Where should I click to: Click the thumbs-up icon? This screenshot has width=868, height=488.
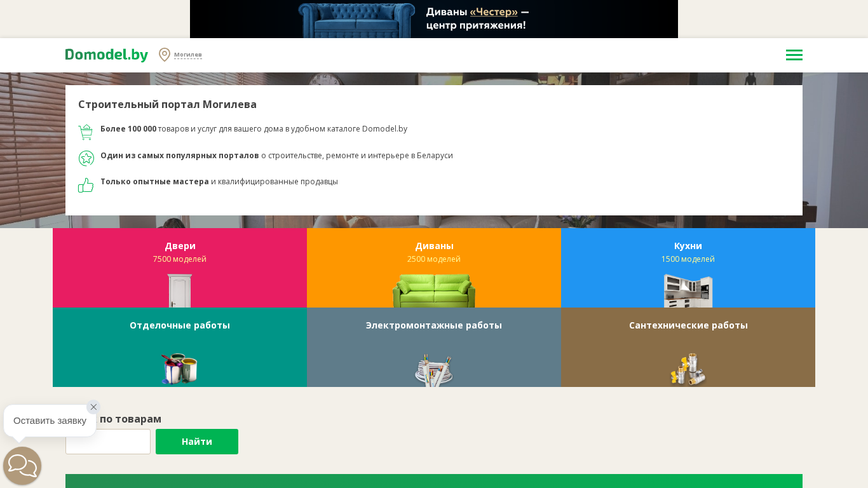click(x=86, y=185)
